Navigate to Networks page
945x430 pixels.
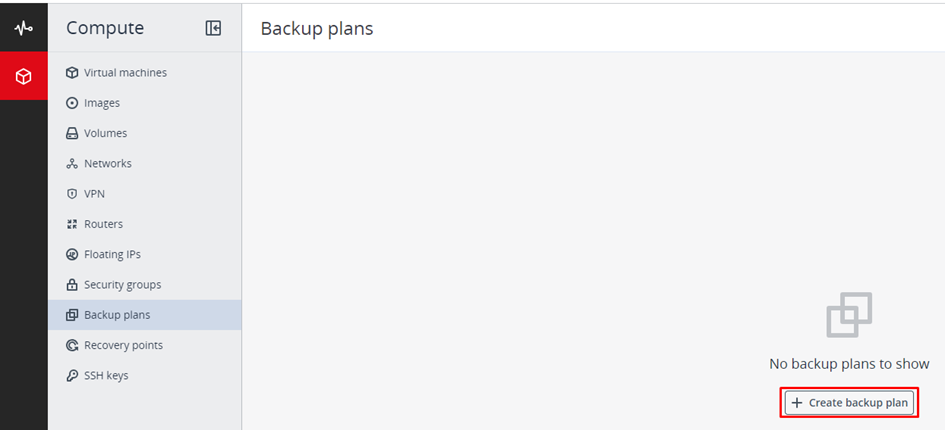[107, 164]
